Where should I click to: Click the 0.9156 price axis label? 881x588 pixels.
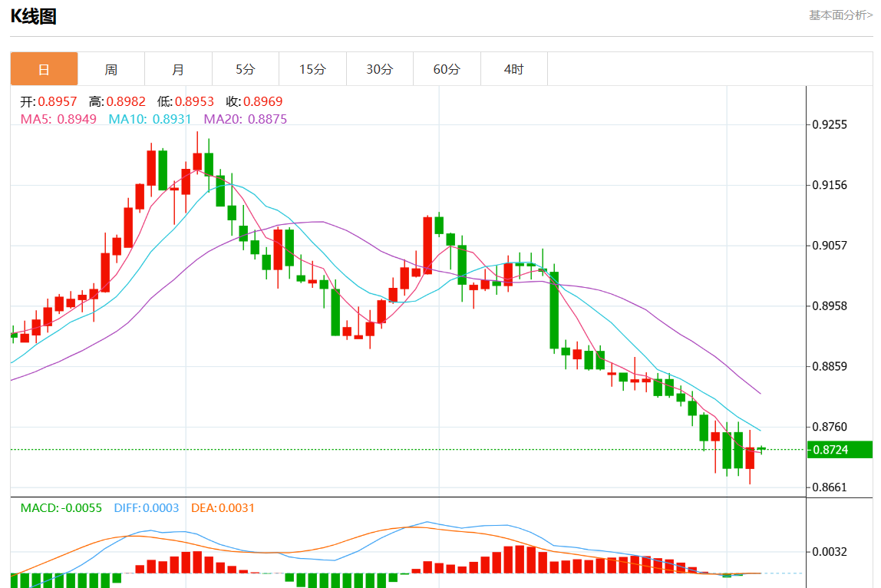coord(830,185)
